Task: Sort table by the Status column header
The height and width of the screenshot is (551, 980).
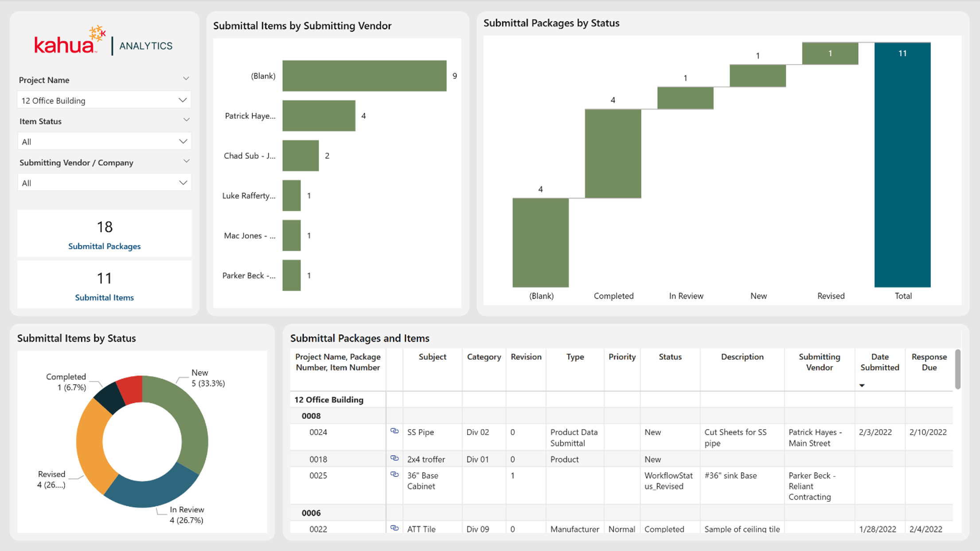Action: coord(670,357)
